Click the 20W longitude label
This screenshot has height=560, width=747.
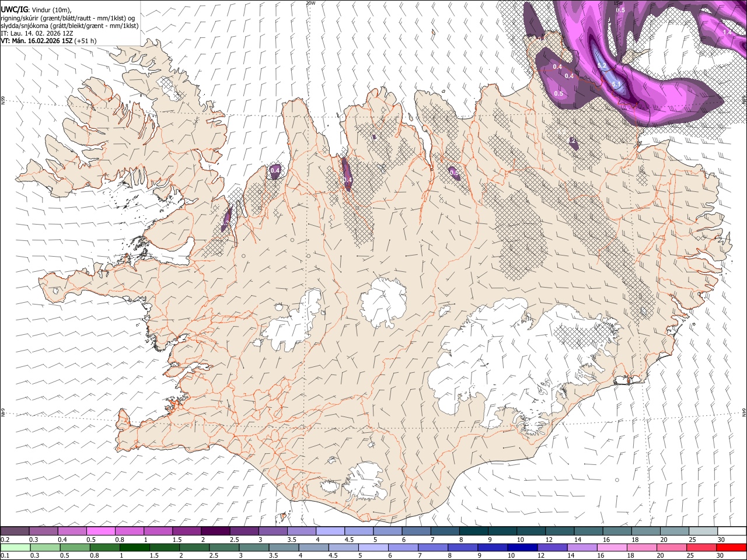point(310,3)
